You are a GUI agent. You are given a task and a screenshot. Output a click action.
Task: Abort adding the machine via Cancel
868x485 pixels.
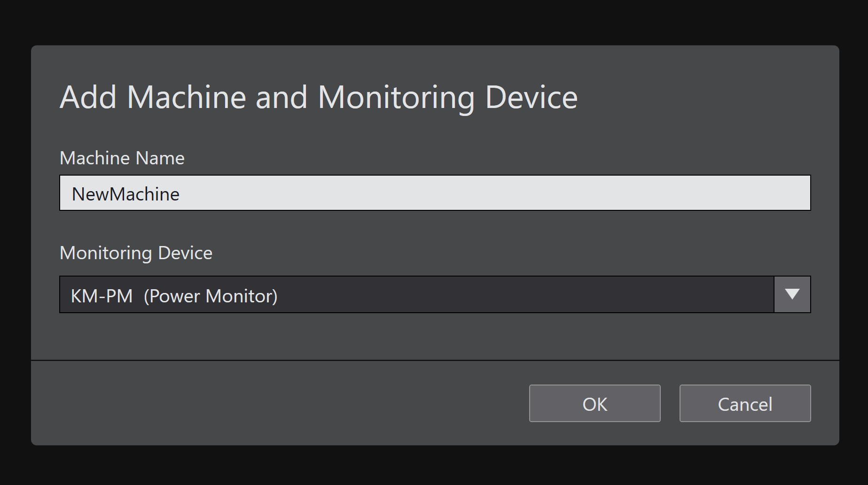click(745, 403)
